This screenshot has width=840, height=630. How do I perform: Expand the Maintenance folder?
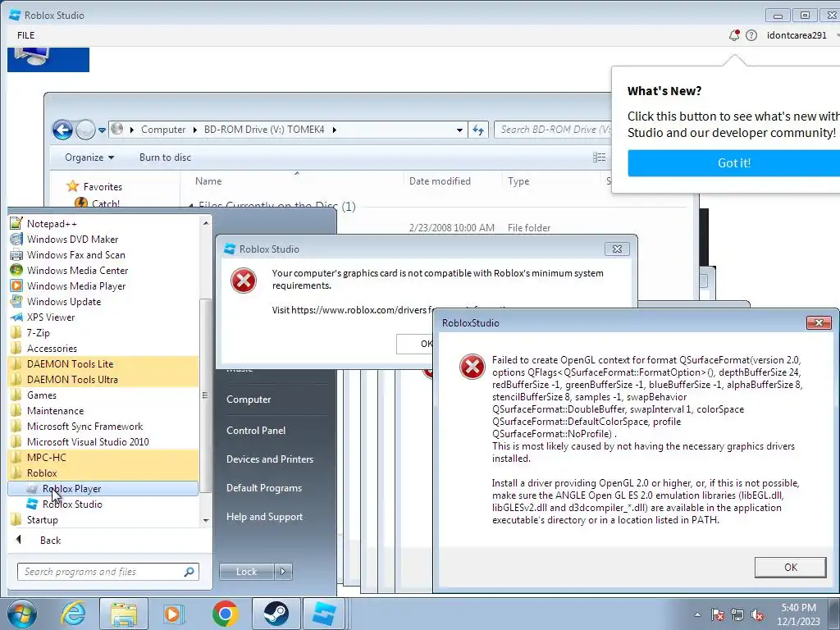pos(104,411)
